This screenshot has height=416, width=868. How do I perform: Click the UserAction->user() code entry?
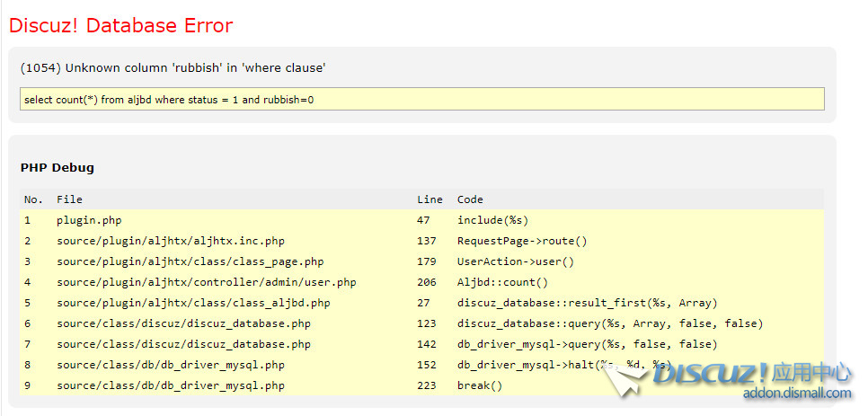click(x=515, y=261)
